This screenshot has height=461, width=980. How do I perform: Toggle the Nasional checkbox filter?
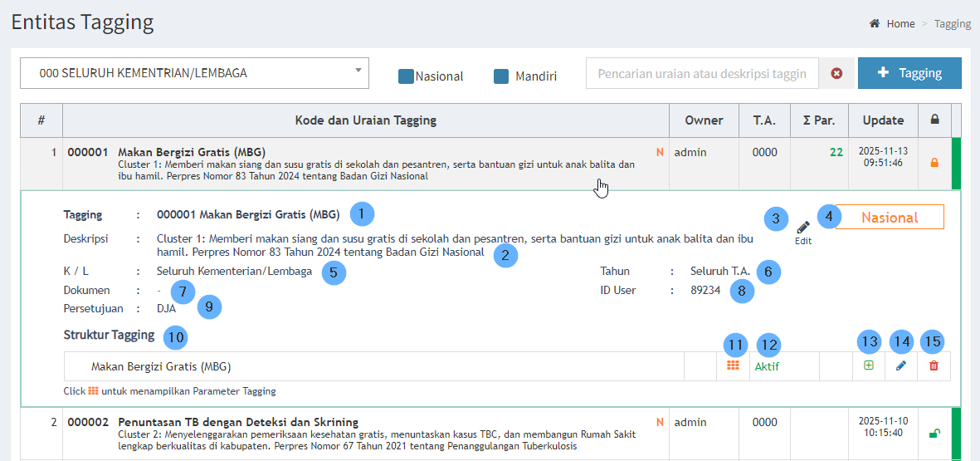[x=407, y=76]
